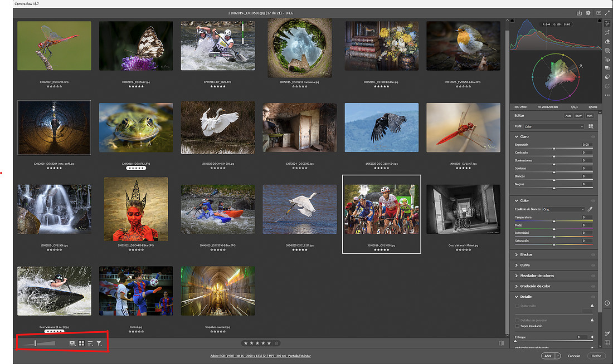Image resolution: width=613 pixels, height=364 pixels.
Task: Toggle shadow clipping warning in histogram
Action: (512, 20)
